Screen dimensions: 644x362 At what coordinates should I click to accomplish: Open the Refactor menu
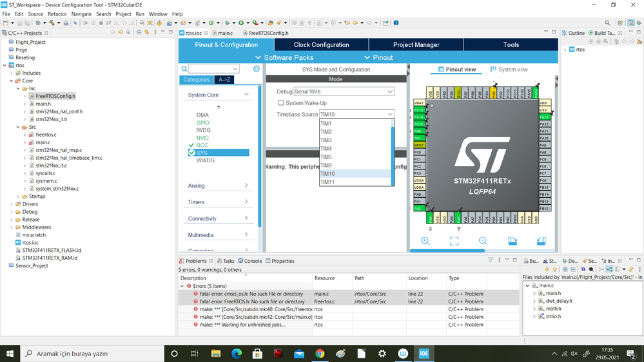point(57,14)
